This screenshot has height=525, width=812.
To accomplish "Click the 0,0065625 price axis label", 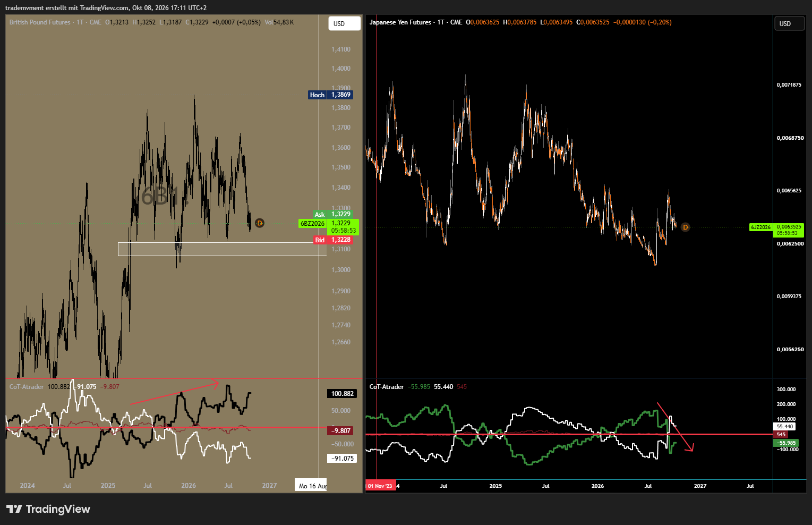I will click(789, 191).
